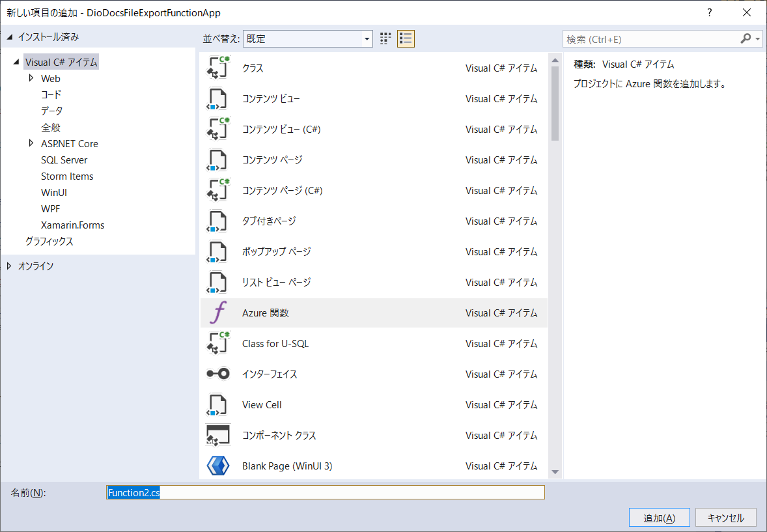This screenshot has width=767, height=532.
Task: Click the template list scrollbar thumb
Action: pos(555,104)
